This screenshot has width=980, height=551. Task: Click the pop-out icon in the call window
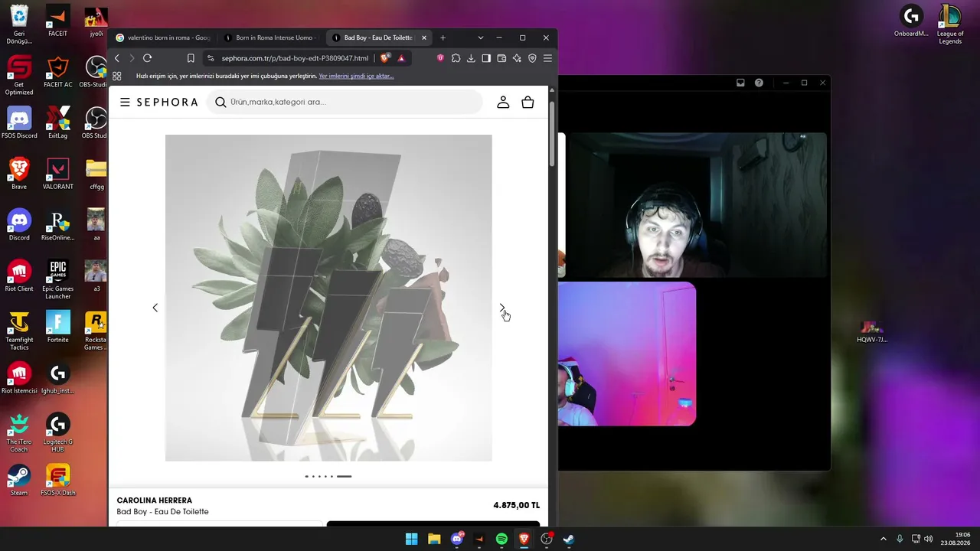(740, 83)
